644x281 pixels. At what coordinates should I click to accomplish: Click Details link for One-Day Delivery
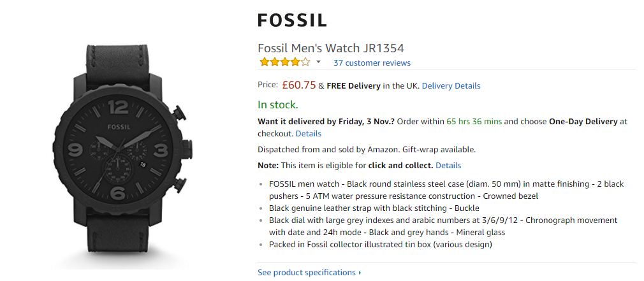(x=309, y=134)
